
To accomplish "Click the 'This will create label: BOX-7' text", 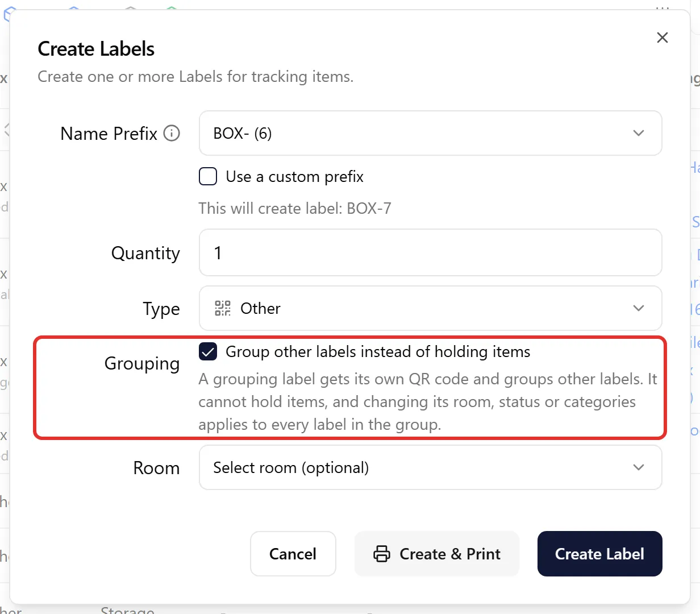I will (295, 208).
